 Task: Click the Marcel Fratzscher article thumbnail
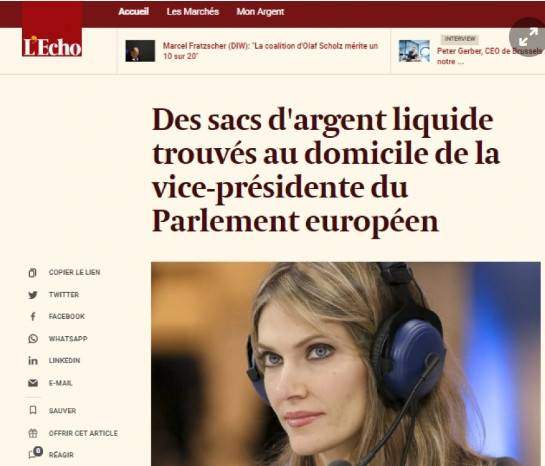tap(140, 51)
